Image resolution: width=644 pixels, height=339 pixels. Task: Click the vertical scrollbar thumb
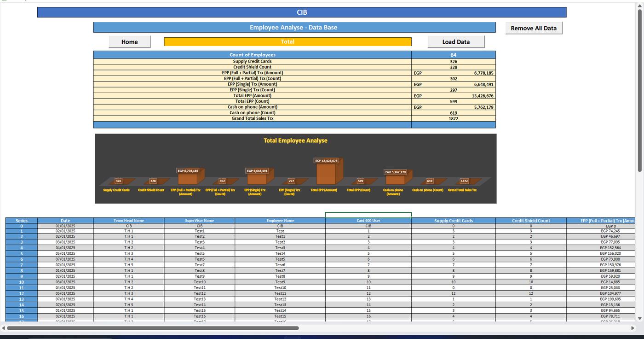coord(639,90)
